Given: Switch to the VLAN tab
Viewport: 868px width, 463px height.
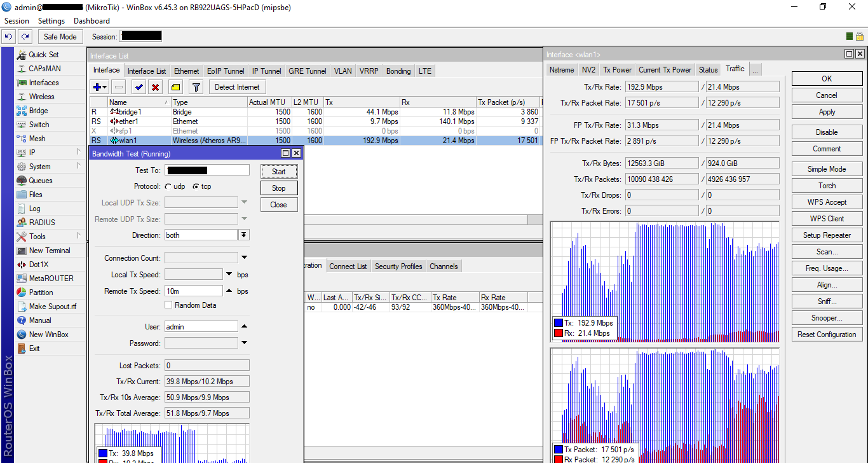Looking at the screenshot, I should [343, 71].
